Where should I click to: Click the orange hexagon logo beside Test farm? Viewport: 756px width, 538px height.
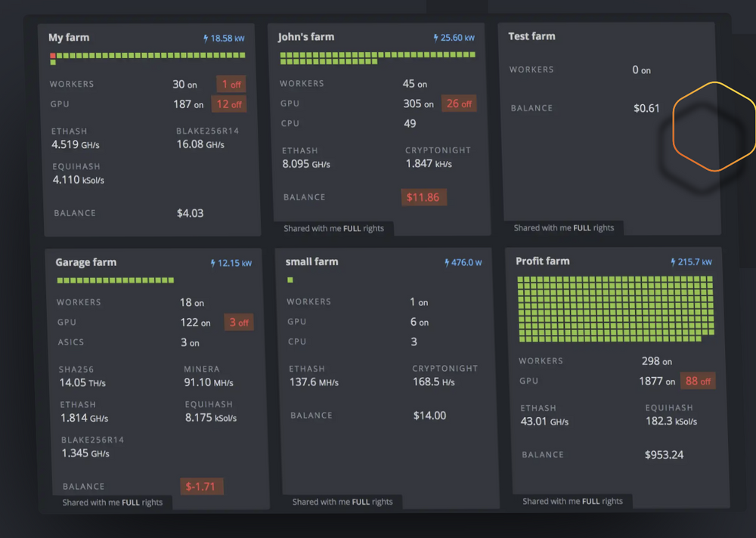[x=714, y=127]
